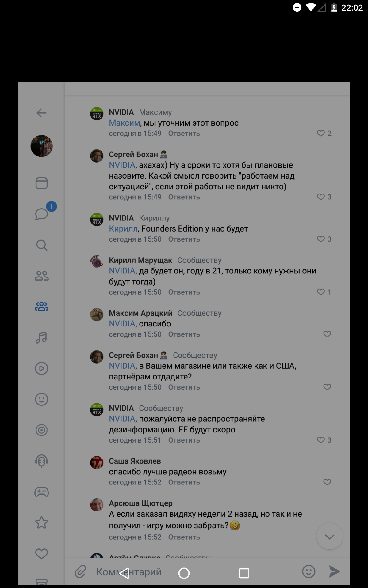Open the games controller section
Viewport: 368px width, 588px height.
[41, 492]
